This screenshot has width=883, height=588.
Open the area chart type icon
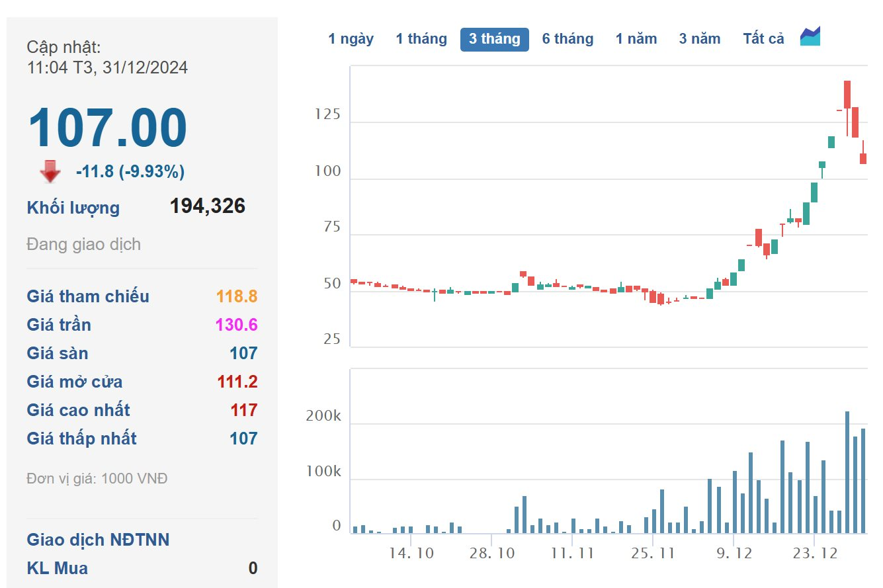[810, 36]
